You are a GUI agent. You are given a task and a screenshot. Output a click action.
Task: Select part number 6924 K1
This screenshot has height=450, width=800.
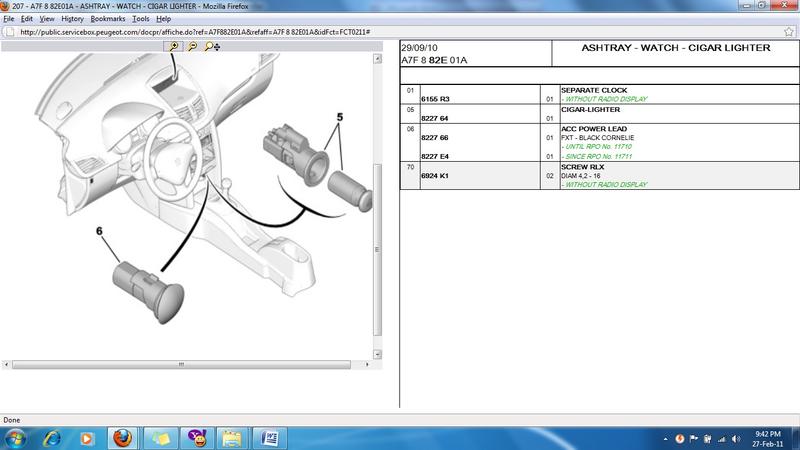click(435, 176)
